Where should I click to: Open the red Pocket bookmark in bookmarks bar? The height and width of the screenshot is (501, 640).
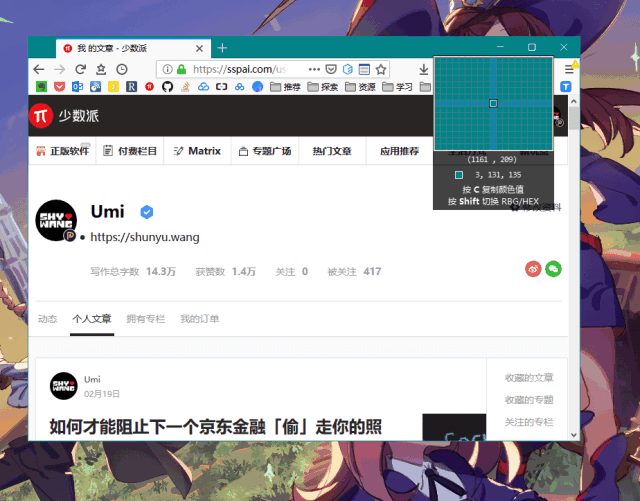[x=60, y=87]
